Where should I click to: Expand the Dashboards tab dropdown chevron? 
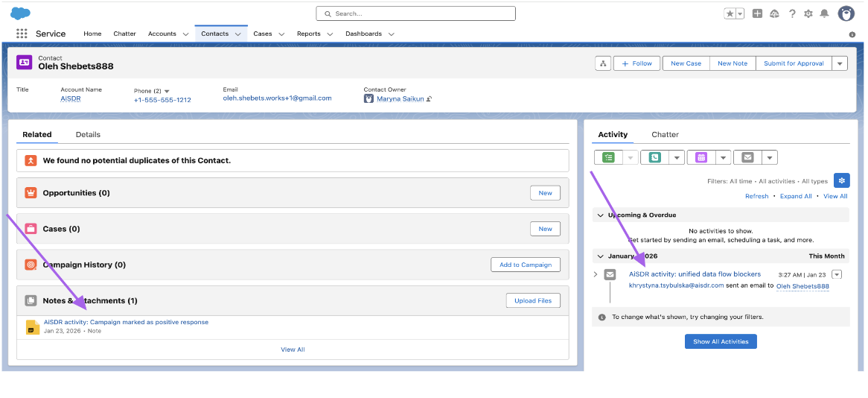pos(392,34)
